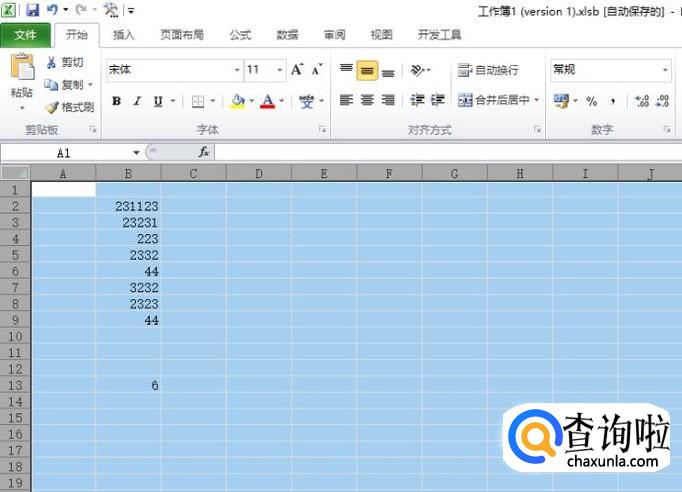Open the 剪贴板 dialog launcher

click(93, 129)
